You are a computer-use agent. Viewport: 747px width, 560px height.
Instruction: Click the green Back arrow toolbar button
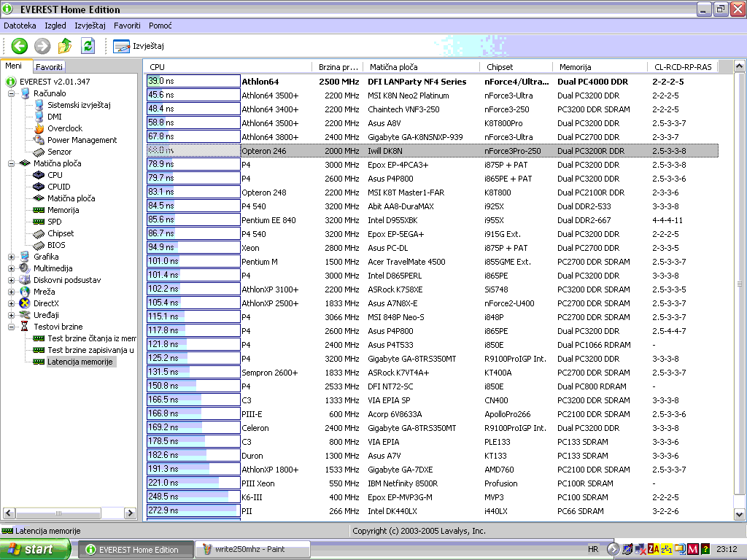(19, 46)
